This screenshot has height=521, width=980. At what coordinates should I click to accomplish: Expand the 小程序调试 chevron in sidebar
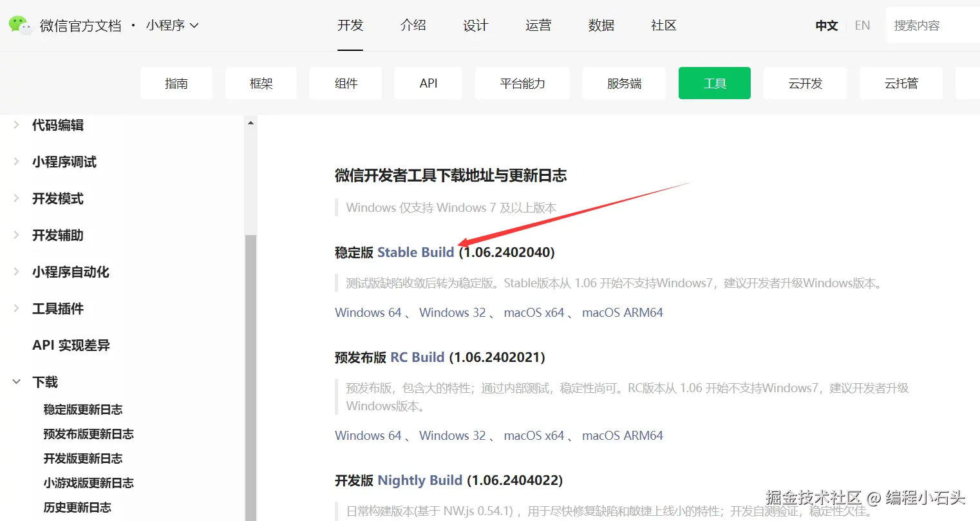[x=16, y=162]
